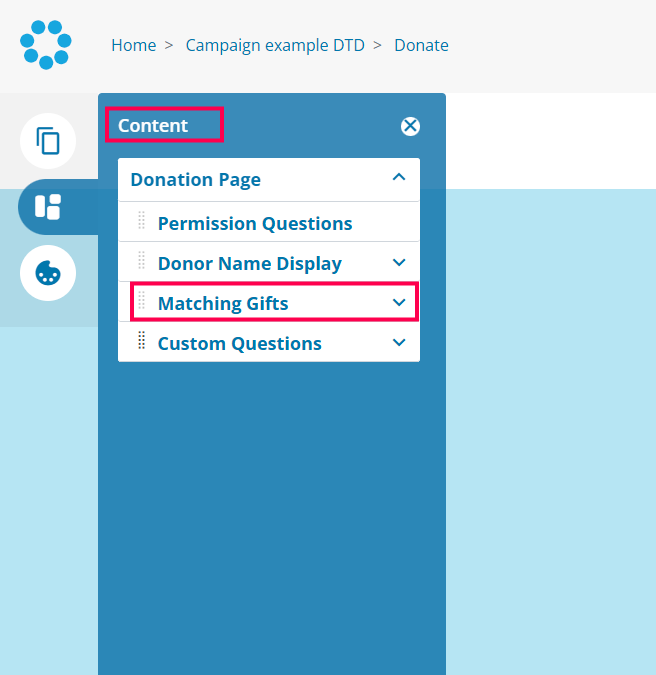Expand the Donor Name Display chevron

click(399, 263)
